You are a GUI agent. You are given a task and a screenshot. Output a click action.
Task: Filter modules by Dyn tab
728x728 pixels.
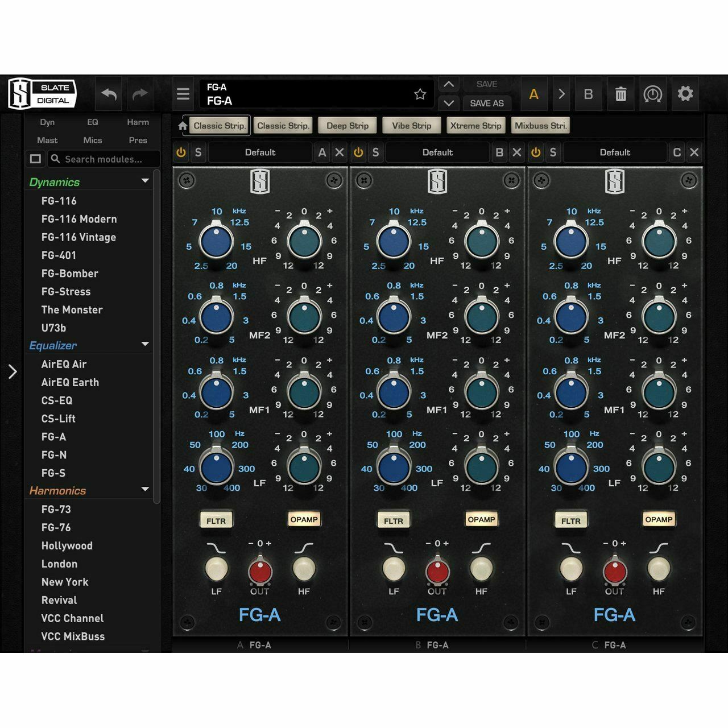[47, 122]
